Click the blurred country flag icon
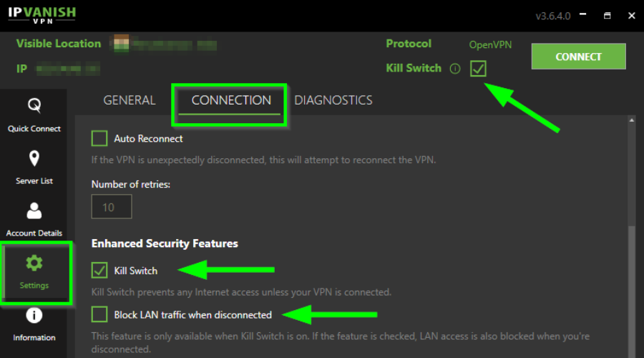This screenshot has width=644, height=358. pyautogui.click(x=121, y=43)
